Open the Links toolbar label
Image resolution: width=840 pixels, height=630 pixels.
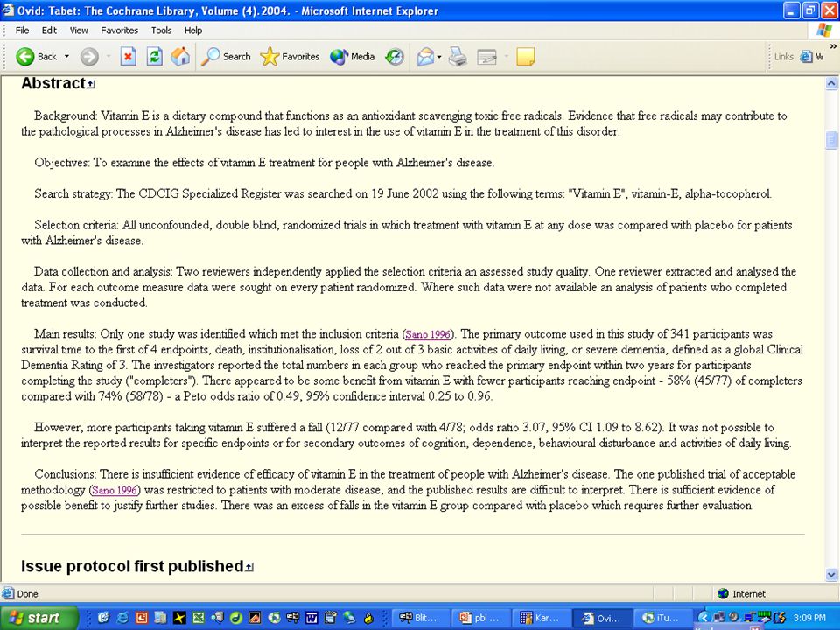(x=783, y=56)
